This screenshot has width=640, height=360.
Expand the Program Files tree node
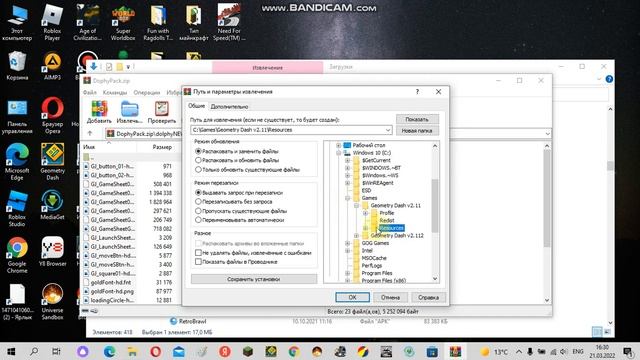(348, 273)
